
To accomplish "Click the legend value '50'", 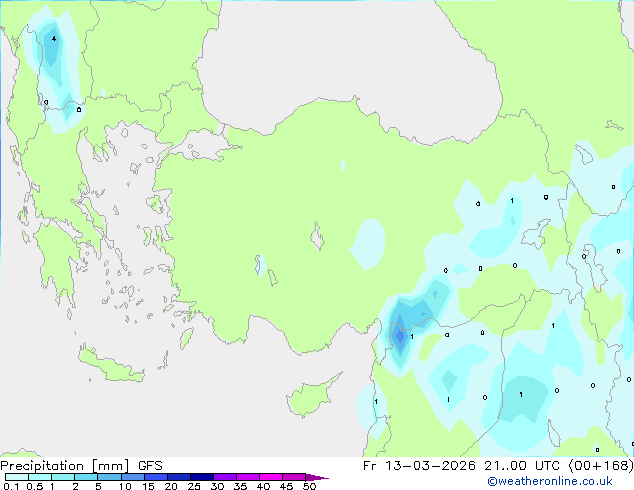I will point(309,486).
